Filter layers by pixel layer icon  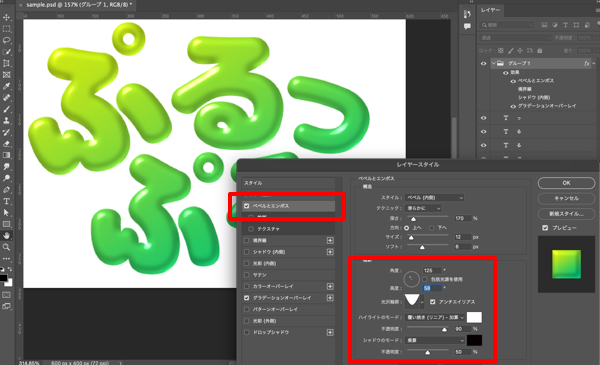(x=544, y=25)
